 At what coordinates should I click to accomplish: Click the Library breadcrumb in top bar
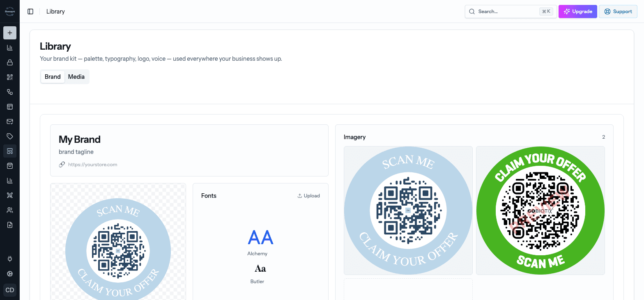pyautogui.click(x=55, y=11)
